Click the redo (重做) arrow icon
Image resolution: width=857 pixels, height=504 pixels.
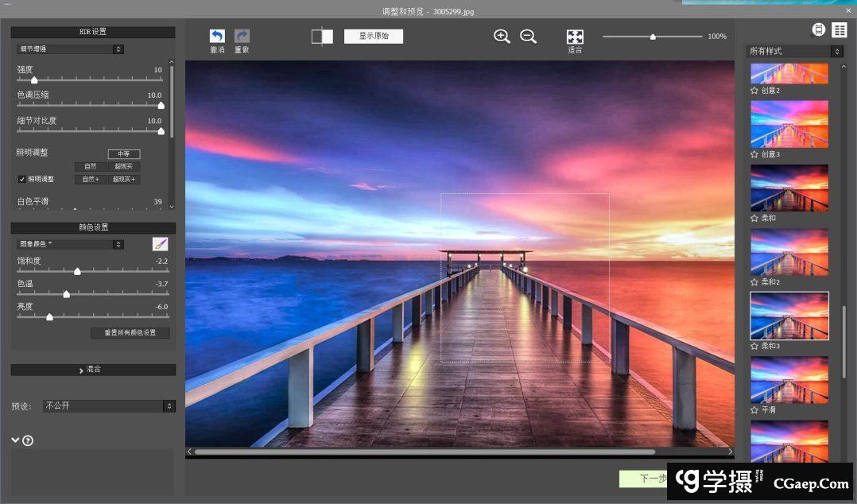pyautogui.click(x=242, y=37)
